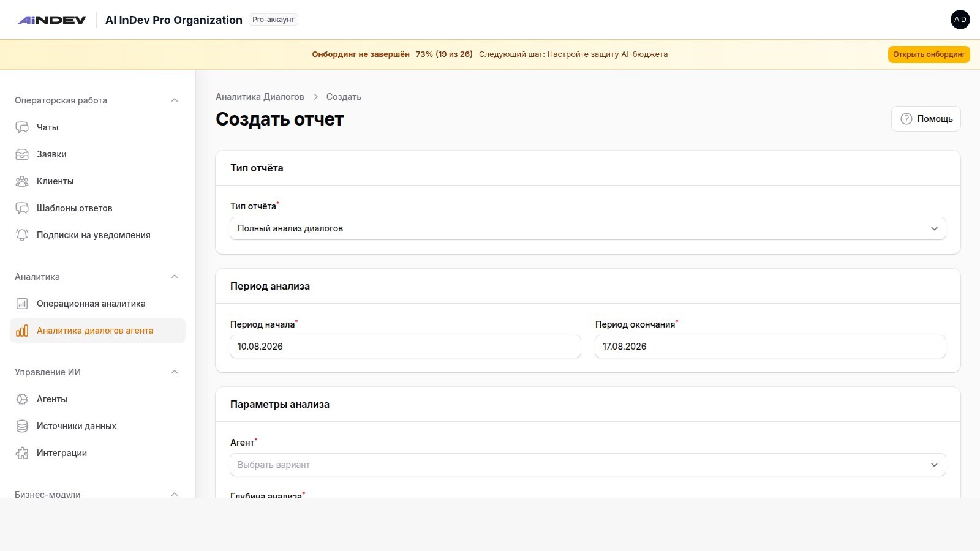
Task: Go to Аналитика Диалогов breadcrumb
Action: tap(260, 97)
